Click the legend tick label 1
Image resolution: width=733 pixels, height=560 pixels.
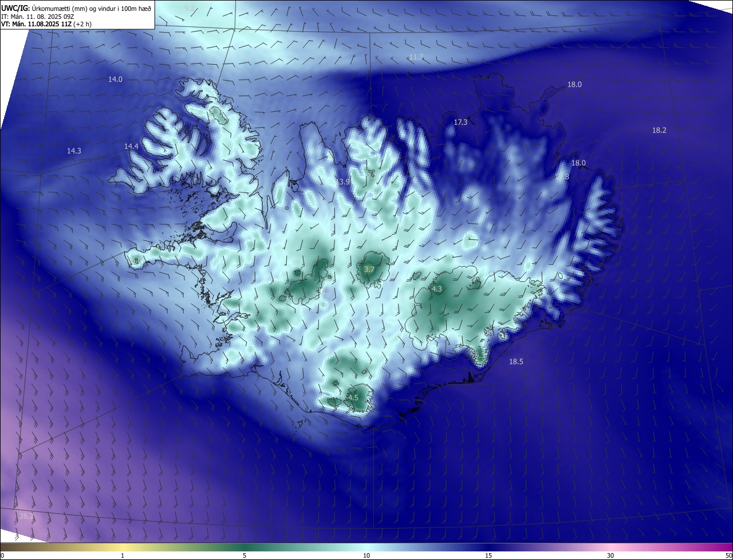[x=123, y=555]
